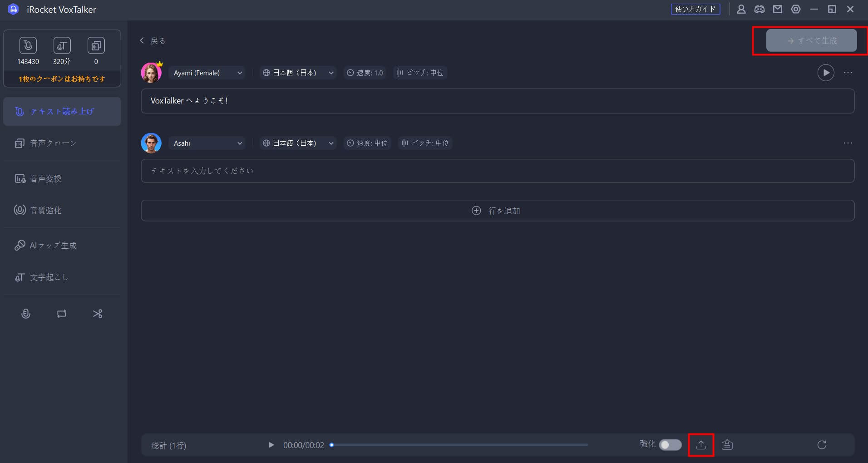Screen dimensions: 868x463
Task: Click the テキストを入力してください input field
Action: tap(498, 171)
